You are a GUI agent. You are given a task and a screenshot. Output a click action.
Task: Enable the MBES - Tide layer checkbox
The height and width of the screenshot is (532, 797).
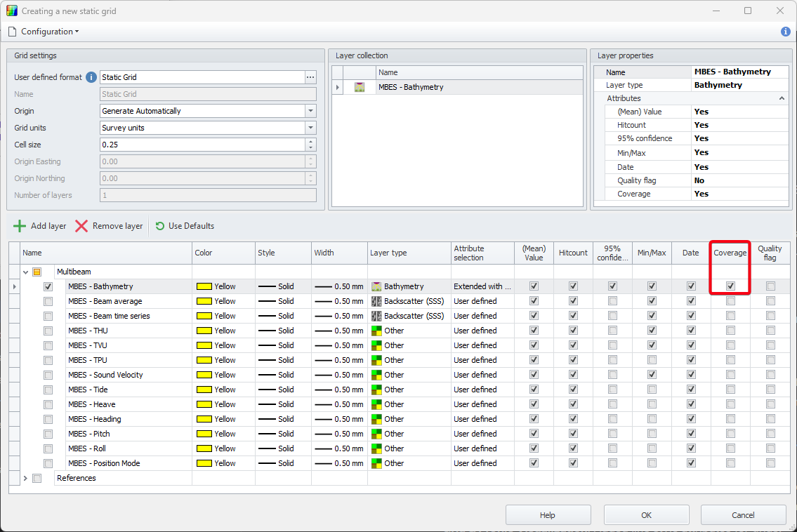[x=48, y=390]
